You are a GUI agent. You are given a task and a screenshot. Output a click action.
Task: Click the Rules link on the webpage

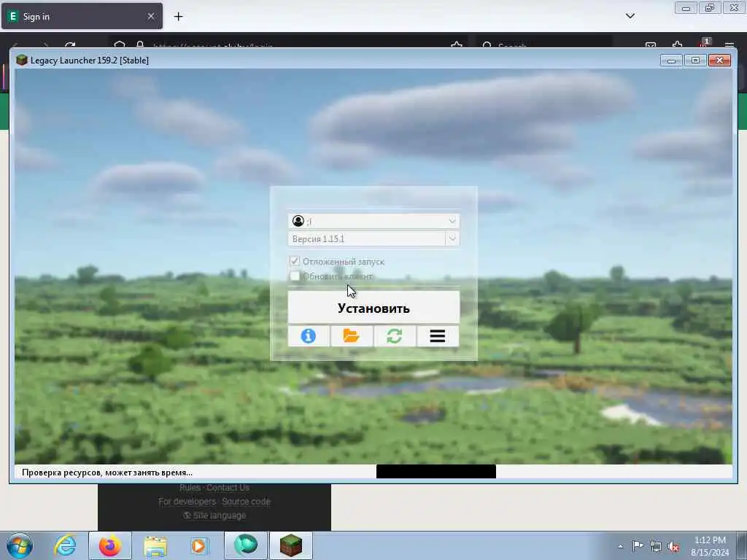[190, 488]
